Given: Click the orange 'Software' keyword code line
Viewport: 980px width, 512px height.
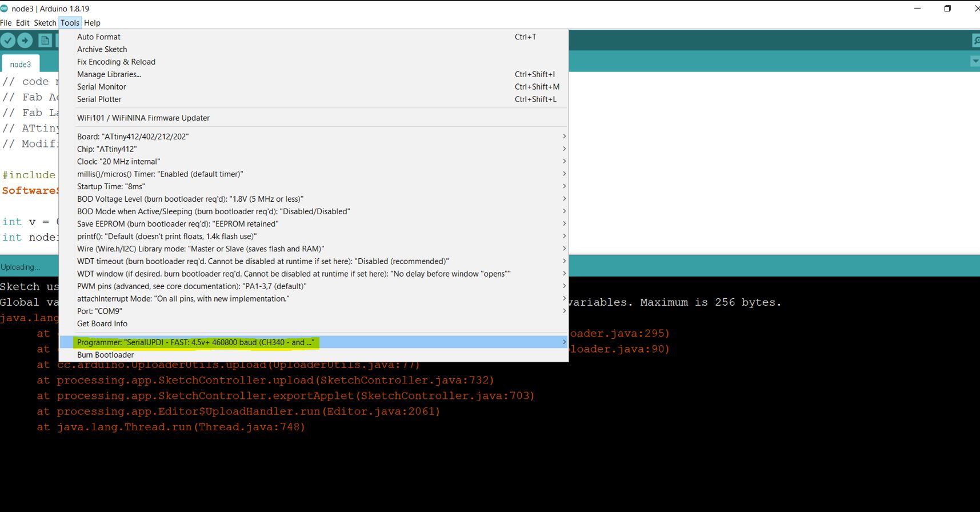Looking at the screenshot, I should tap(30, 190).
